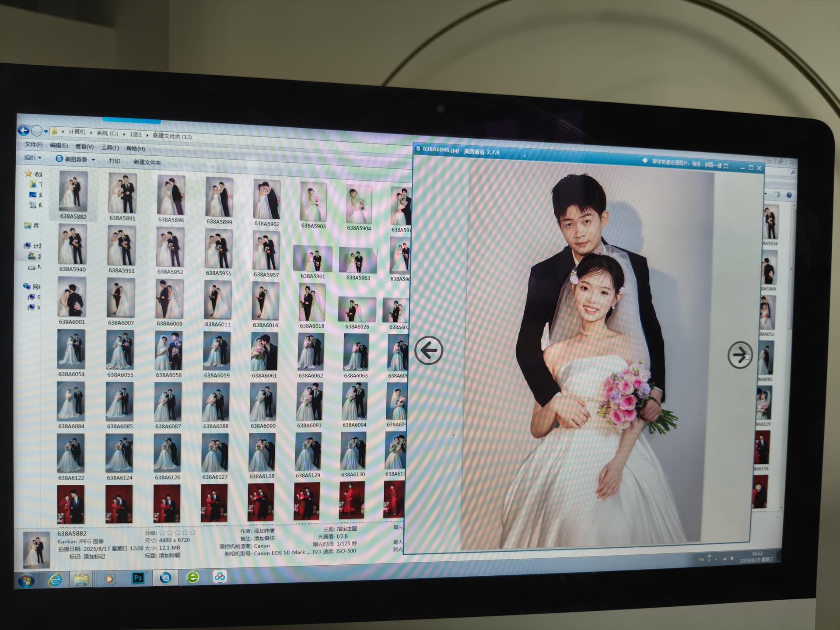
Task: Open with 美图看看 toolbar button
Action: pyautogui.click(x=72, y=159)
